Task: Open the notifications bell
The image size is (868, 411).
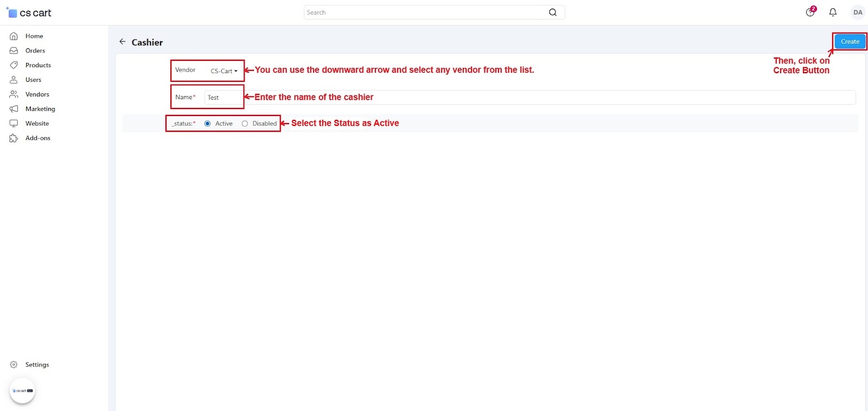Action: pos(833,12)
